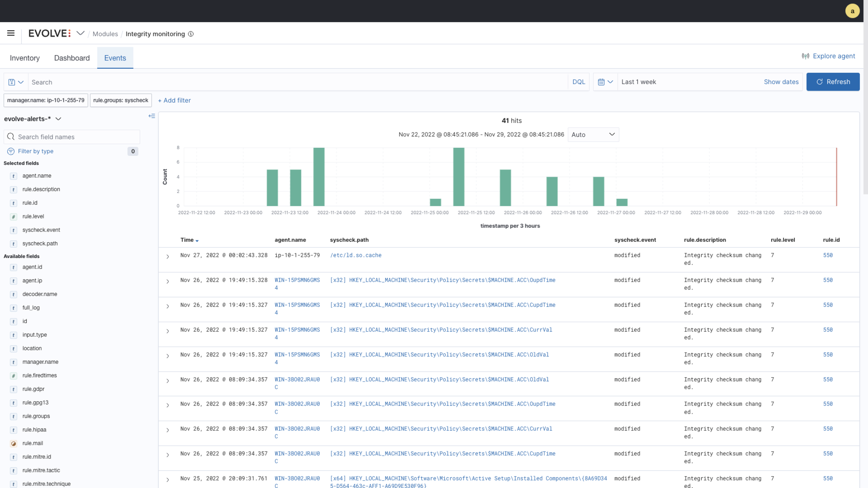Click the tallest Nov 23 histogram bar
868x488 pixels.
(319, 177)
